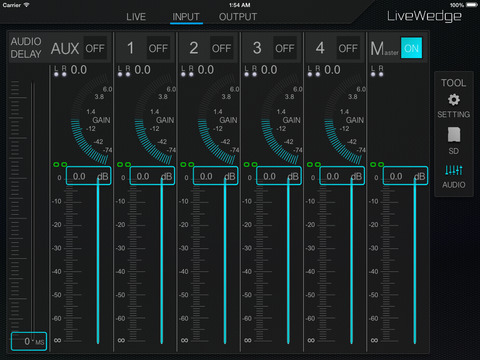Screen dimensions: 480x360
Task: Click the channel 3 fader handle
Action: [279, 176]
